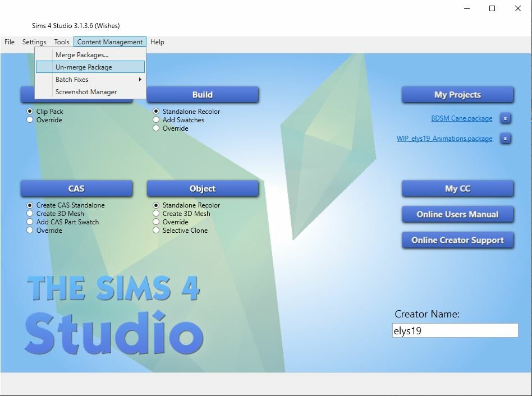Screen dimensions: 532x396
Task: Open Online Creator Support
Action: pyautogui.click(x=458, y=240)
